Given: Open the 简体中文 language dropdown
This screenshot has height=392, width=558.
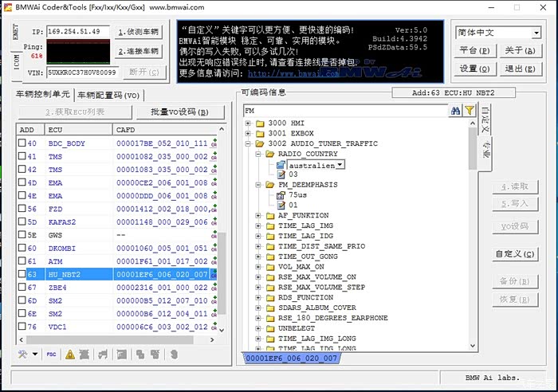Looking at the screenshot, I should (536, 33).
